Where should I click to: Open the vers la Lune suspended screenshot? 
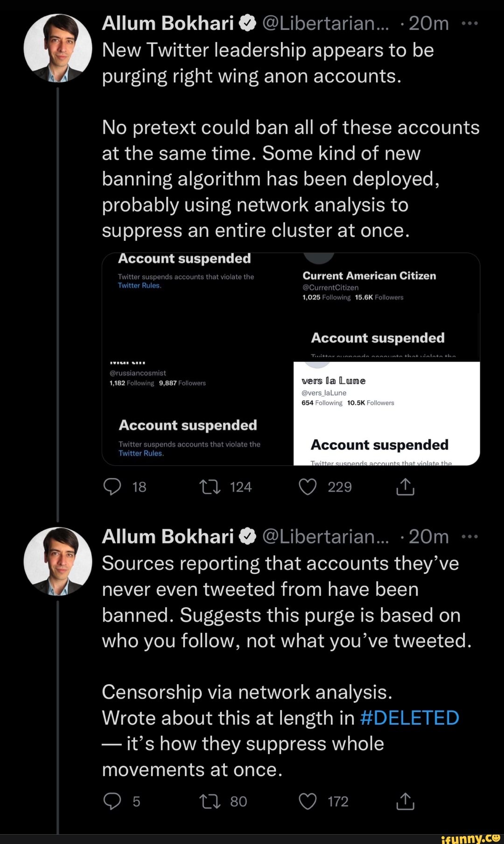coord(386,414)
